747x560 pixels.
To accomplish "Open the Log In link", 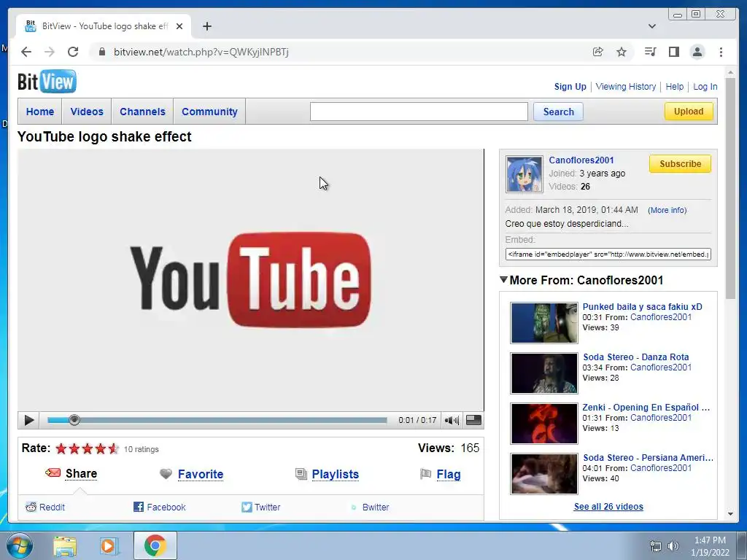I will click(705, 87).
